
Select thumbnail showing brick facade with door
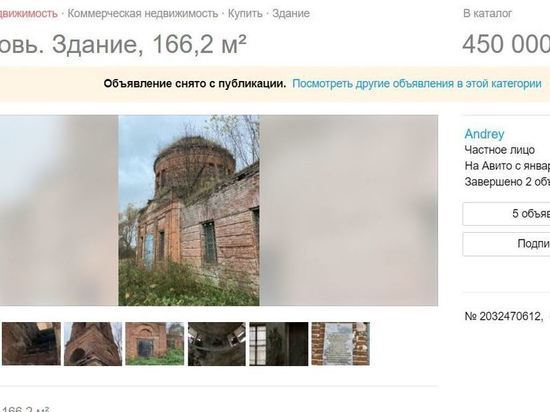pyautogui.click(x=155, y=344)
